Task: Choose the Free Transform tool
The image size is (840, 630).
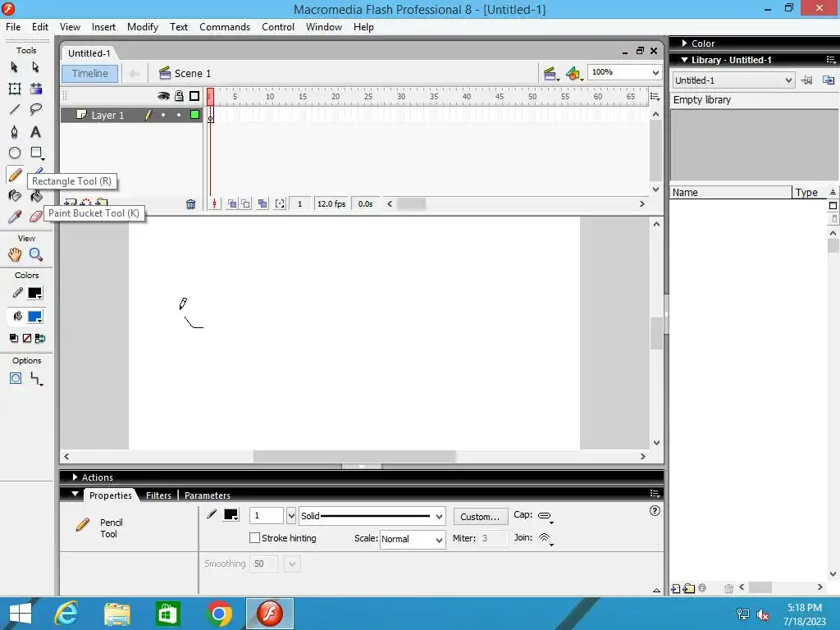Action: [x=15, y=89]
